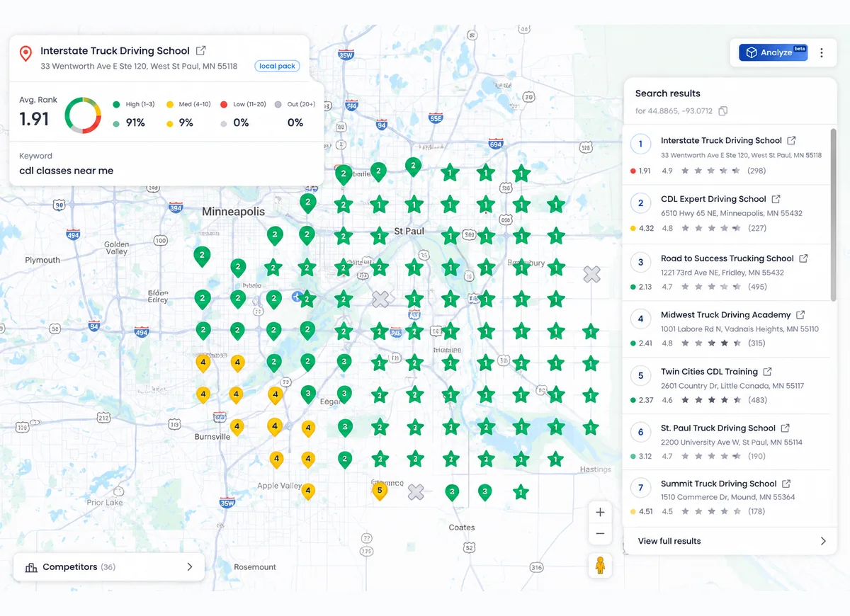Open external link for CDL Expert Driving School
Image resolution: width=850 pixels, height=616 pixels.
pos(776,199)
